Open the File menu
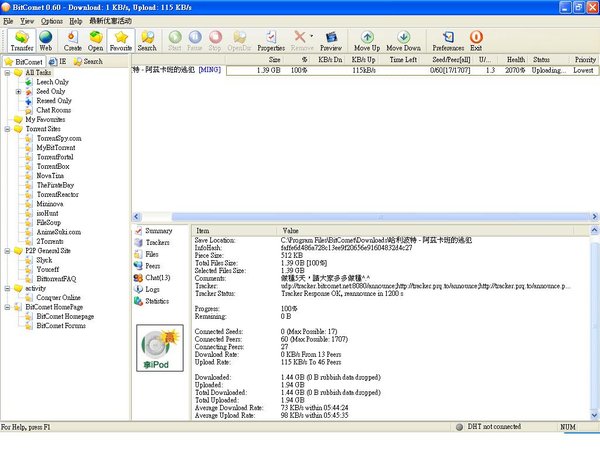The height and width of the screenshot is (450, 600). (x=8, y=21)
